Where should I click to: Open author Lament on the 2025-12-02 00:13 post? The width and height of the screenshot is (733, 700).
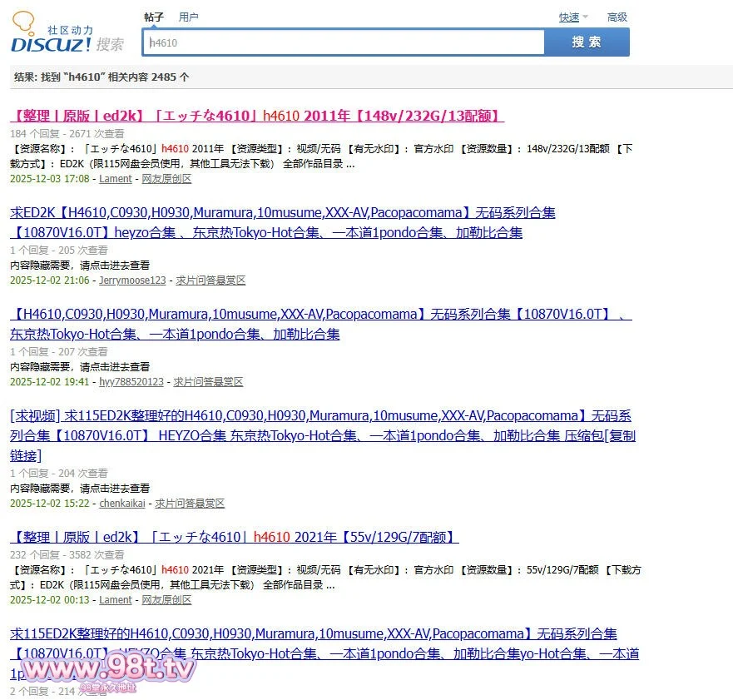coord(116,600)
